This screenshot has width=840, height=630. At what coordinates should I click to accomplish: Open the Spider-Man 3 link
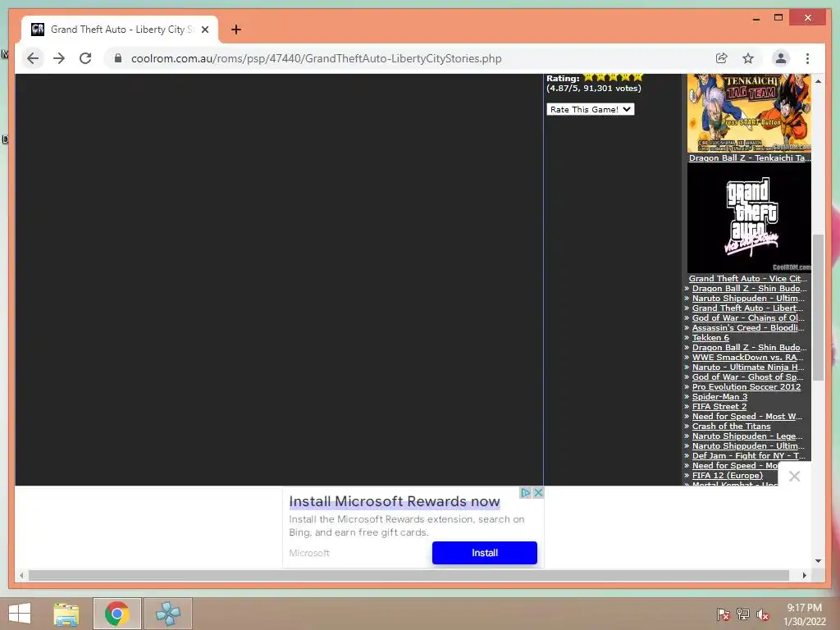[719, 396]
